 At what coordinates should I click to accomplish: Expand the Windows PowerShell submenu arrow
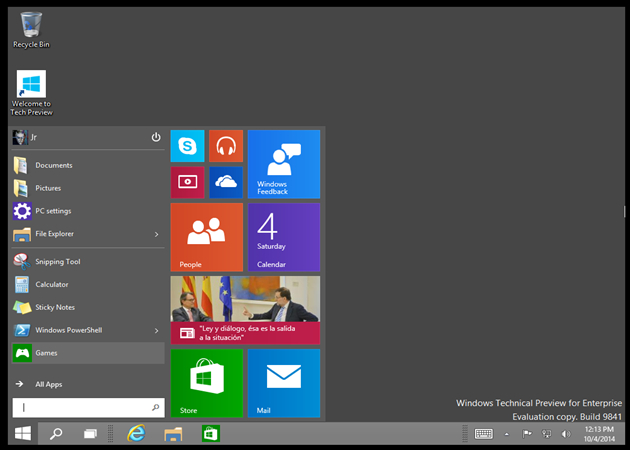[156, 330]
